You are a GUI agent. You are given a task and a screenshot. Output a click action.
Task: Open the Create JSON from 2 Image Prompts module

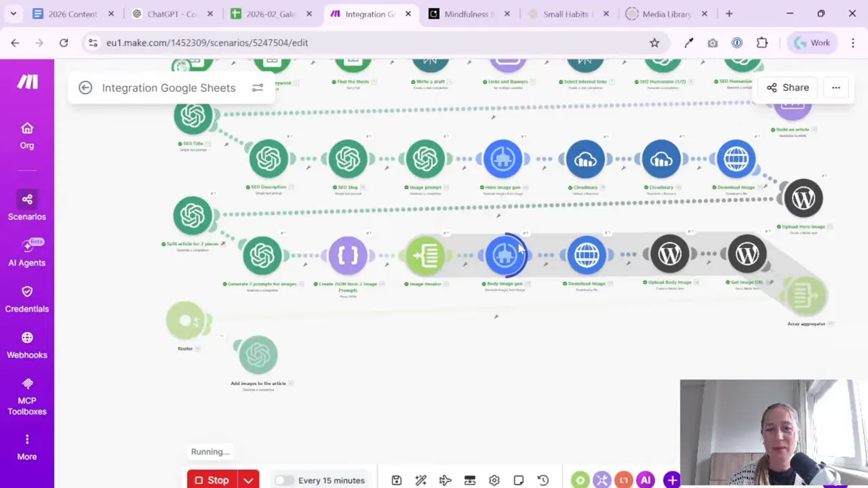coord(348,255)
